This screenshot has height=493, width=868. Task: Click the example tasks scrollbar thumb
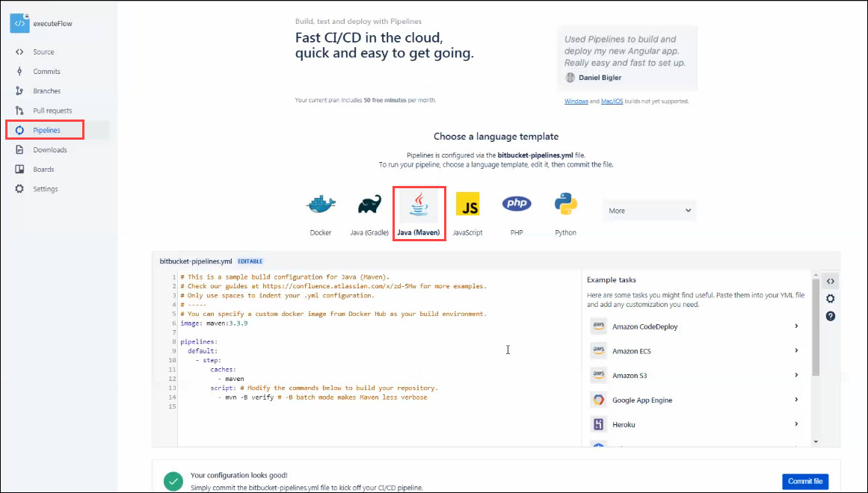tap(816, 328)
